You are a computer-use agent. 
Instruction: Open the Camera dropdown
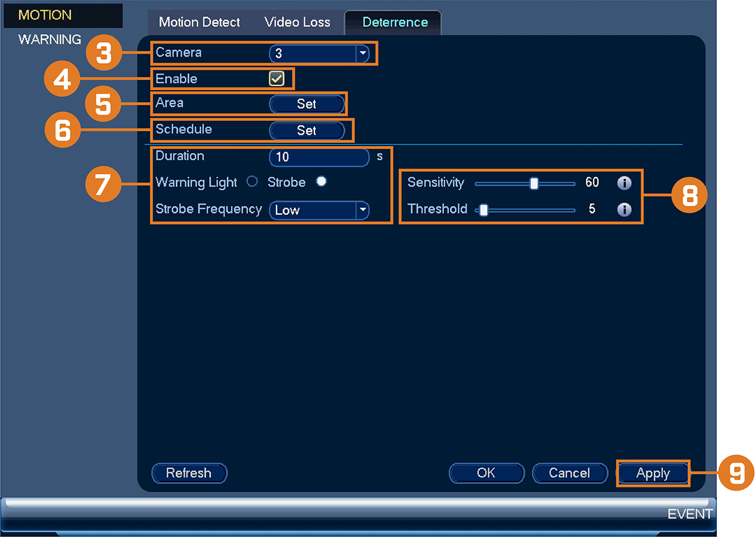point(319,54)
